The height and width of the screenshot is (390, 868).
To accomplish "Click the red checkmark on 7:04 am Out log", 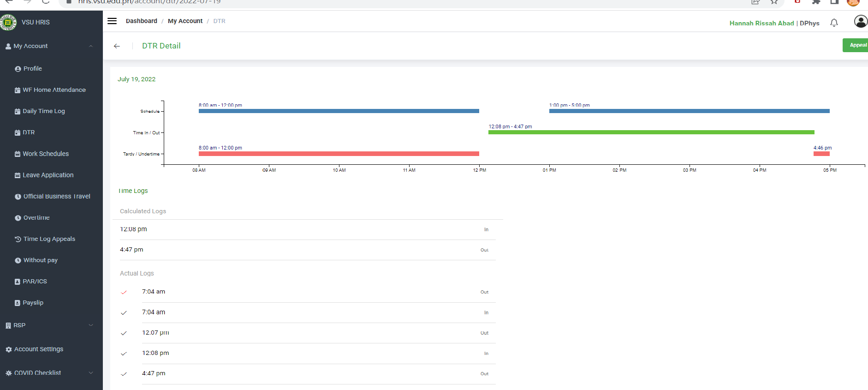I will [x=124, y=292].
